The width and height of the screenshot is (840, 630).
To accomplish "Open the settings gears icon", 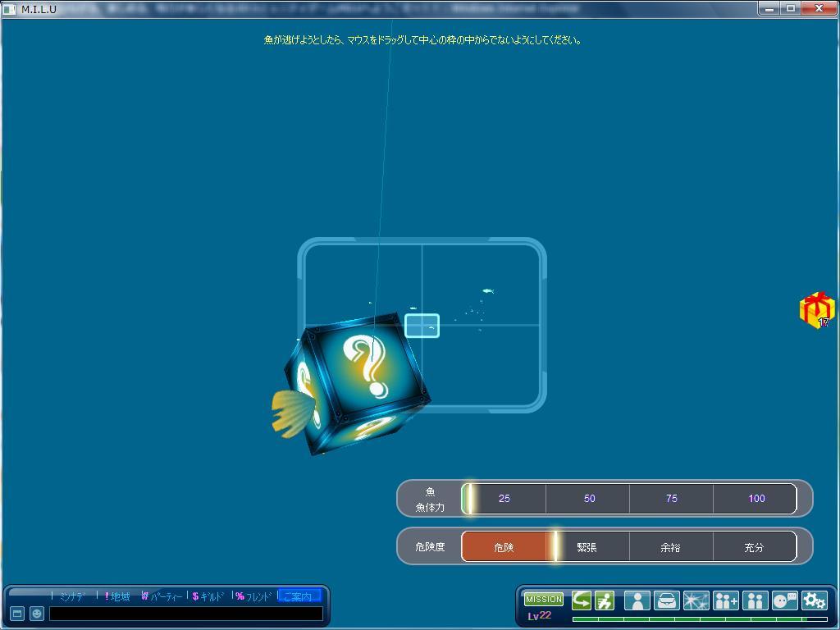I will 815,600.
